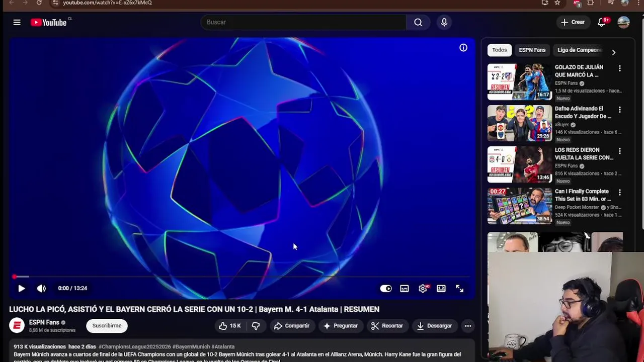Open title GOLAZO DE JULIÁN QUE MARCÓ LA
Screen dimensions: 644x362
click(579, 71)
